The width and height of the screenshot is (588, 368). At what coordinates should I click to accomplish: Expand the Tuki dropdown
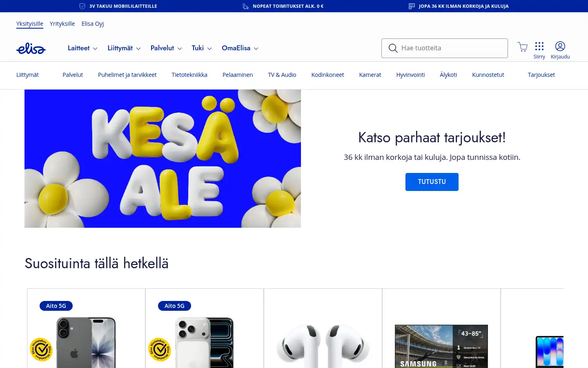pyautogui.click(x=202, y=48)
